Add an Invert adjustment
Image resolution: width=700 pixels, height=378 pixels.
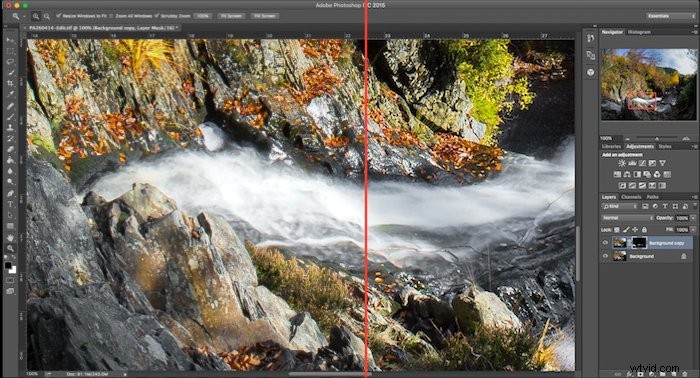tap(622, 185)
